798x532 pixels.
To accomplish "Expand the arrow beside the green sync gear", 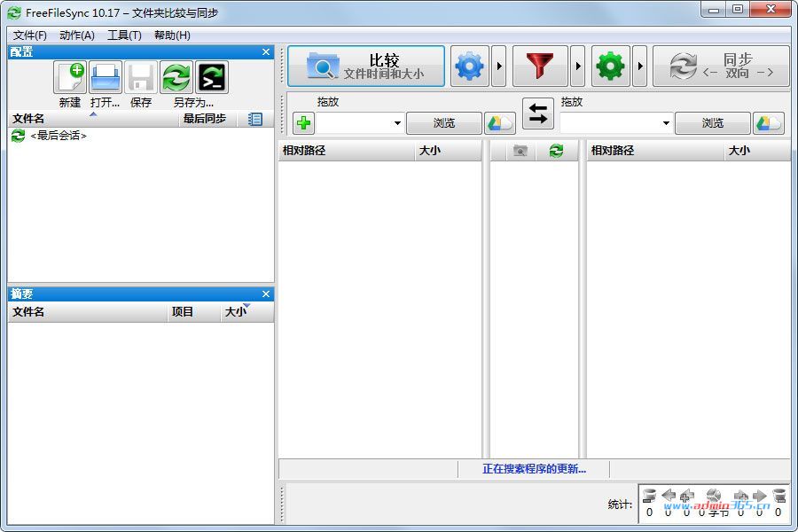I will click(x=640, y=66).
